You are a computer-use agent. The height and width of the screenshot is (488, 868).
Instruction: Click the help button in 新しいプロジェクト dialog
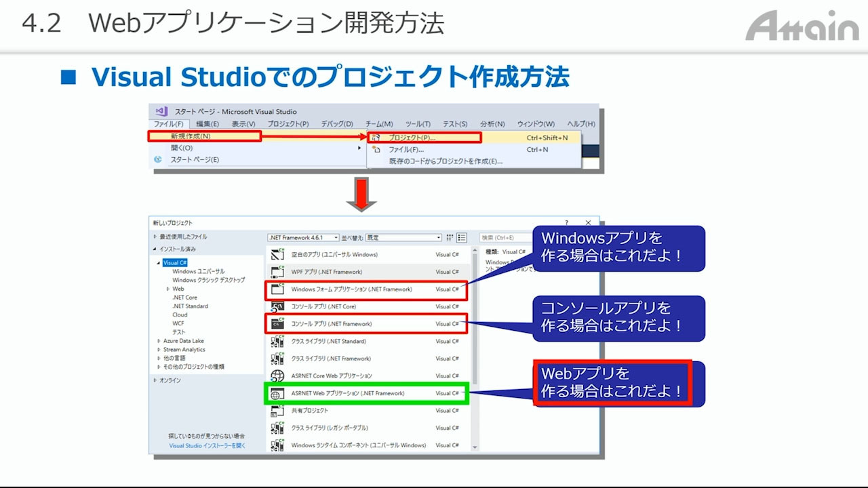point(567,222)
